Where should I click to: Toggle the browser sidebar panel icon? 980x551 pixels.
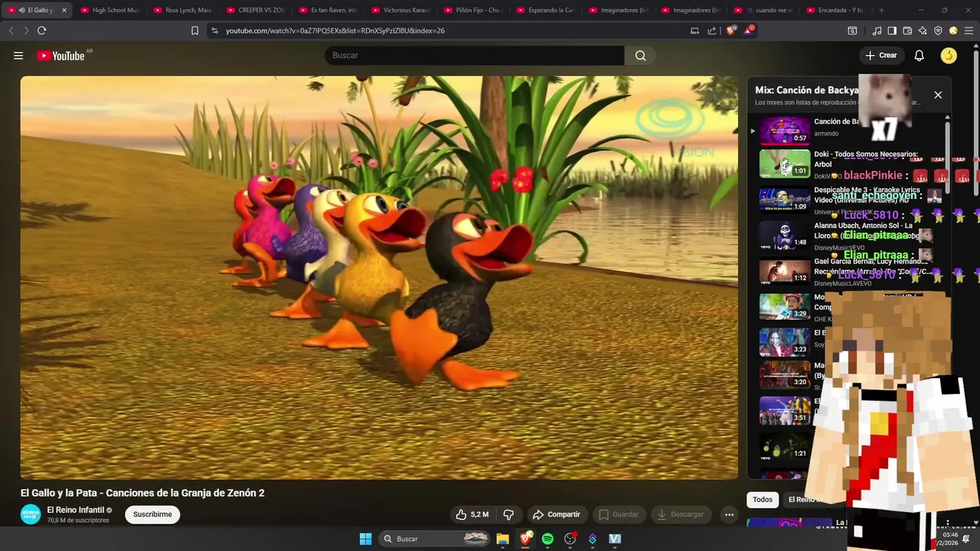(892, 31)
